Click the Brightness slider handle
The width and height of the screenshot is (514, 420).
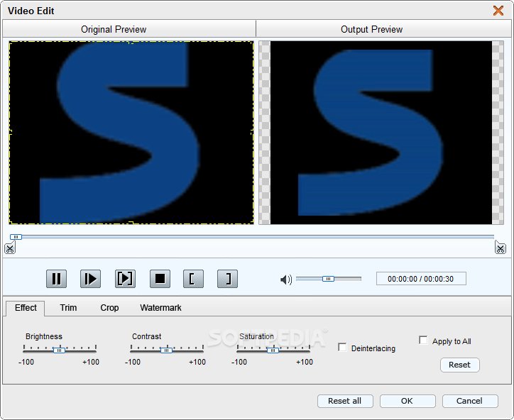pyautogui.click(x=60, y=350)
